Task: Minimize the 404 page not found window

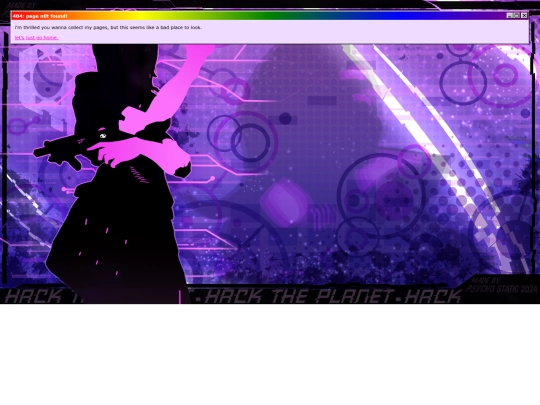Action: [510, 15]
